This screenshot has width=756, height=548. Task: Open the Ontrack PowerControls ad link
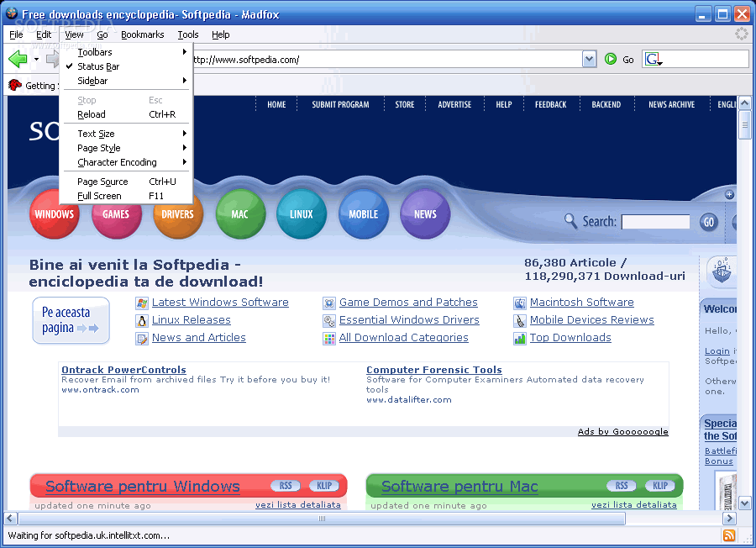tap(124, 370)
